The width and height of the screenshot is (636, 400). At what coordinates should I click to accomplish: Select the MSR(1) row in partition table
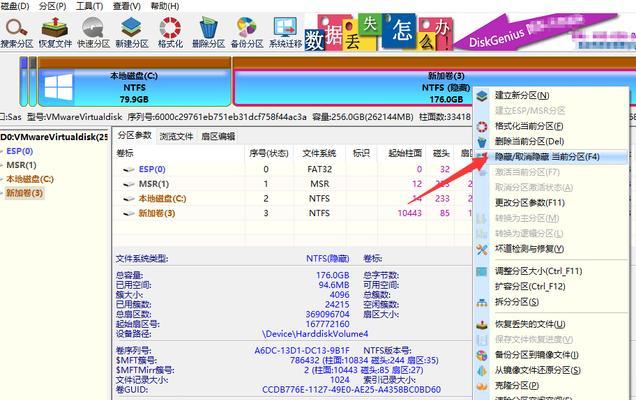click(294, 184)
